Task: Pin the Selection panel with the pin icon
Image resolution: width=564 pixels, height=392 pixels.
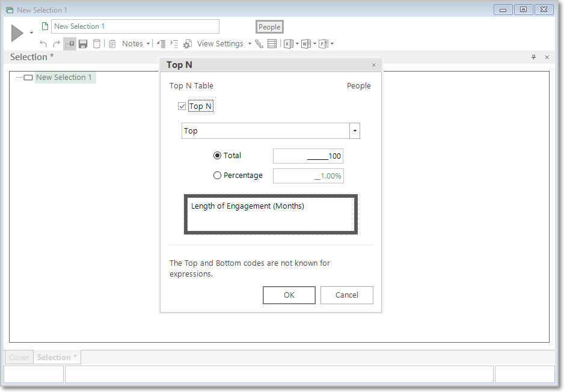Action: click(x=534, y=57)
